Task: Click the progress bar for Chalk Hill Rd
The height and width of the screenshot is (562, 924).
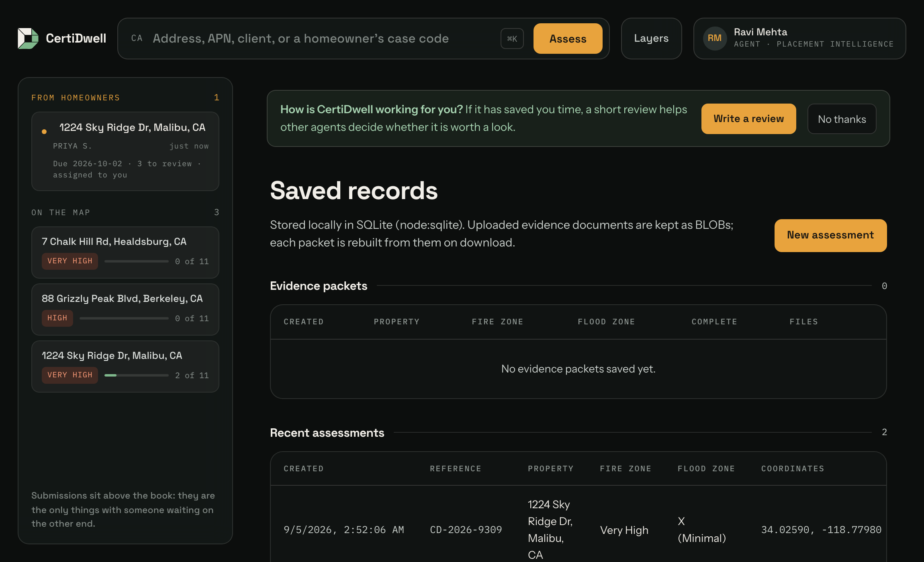Action: [x=137, y=261]
